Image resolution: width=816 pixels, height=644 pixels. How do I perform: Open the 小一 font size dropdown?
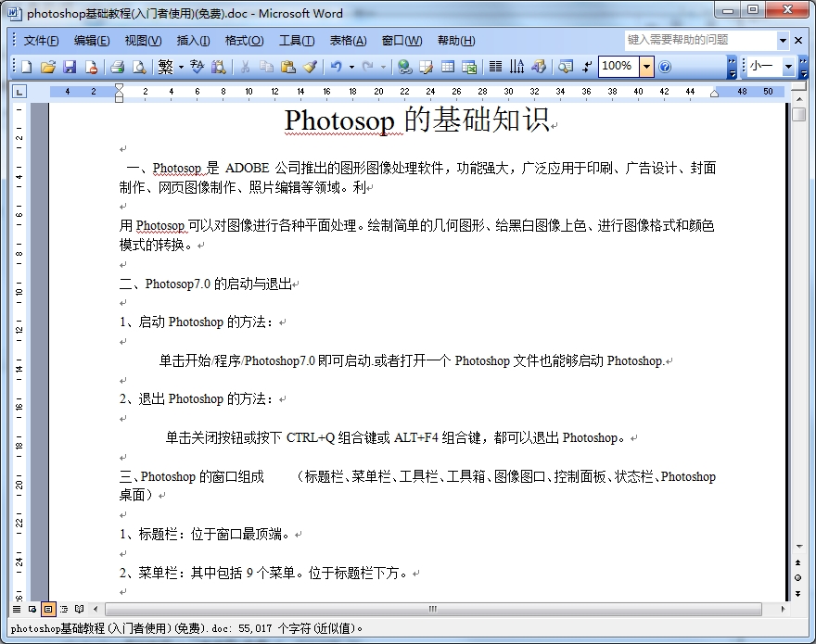(x=788, y=67)
